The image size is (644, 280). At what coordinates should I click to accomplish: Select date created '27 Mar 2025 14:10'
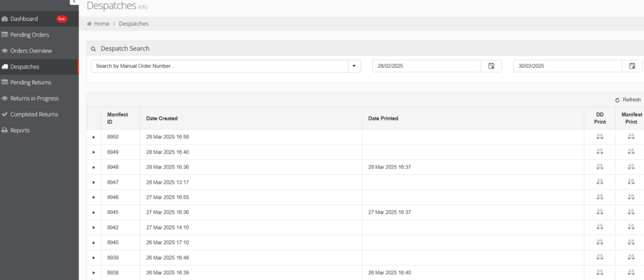click(x=167, y=227)
